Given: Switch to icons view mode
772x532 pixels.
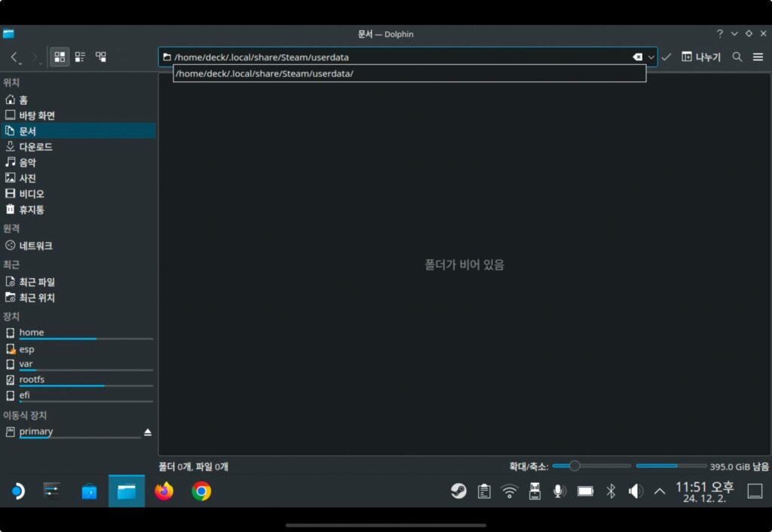Looking at the screenshot, I should (60, 57).
